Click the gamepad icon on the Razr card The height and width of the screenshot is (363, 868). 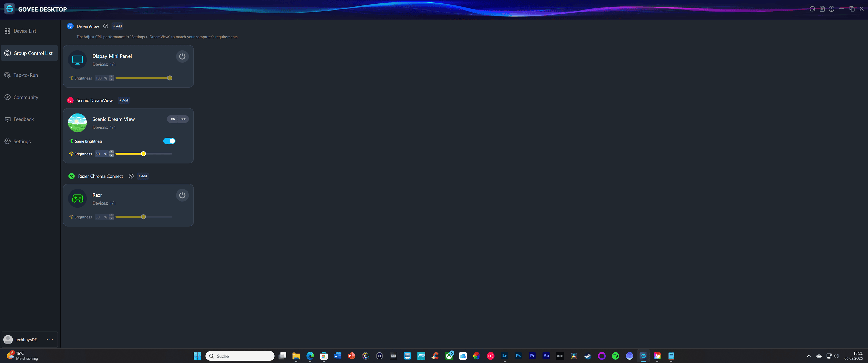[78, 199]
